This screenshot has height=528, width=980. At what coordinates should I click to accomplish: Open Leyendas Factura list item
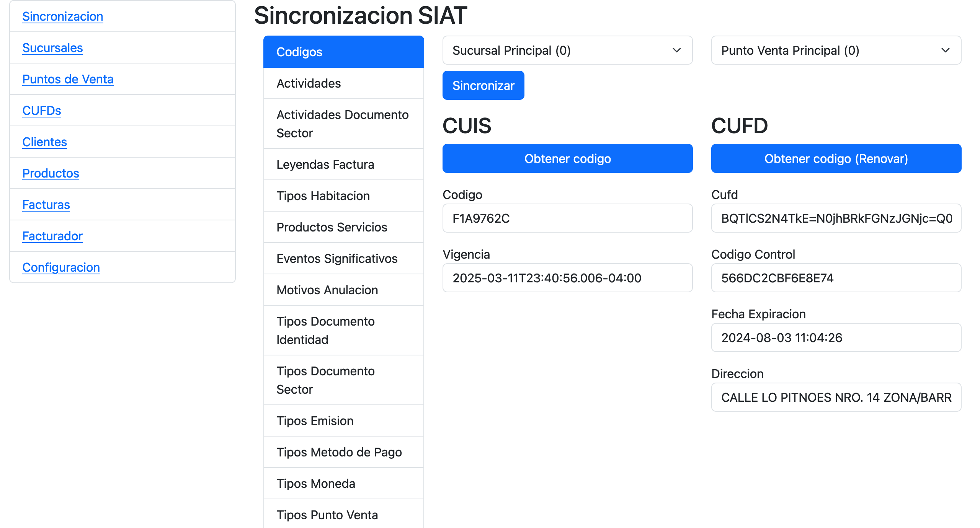343,165
